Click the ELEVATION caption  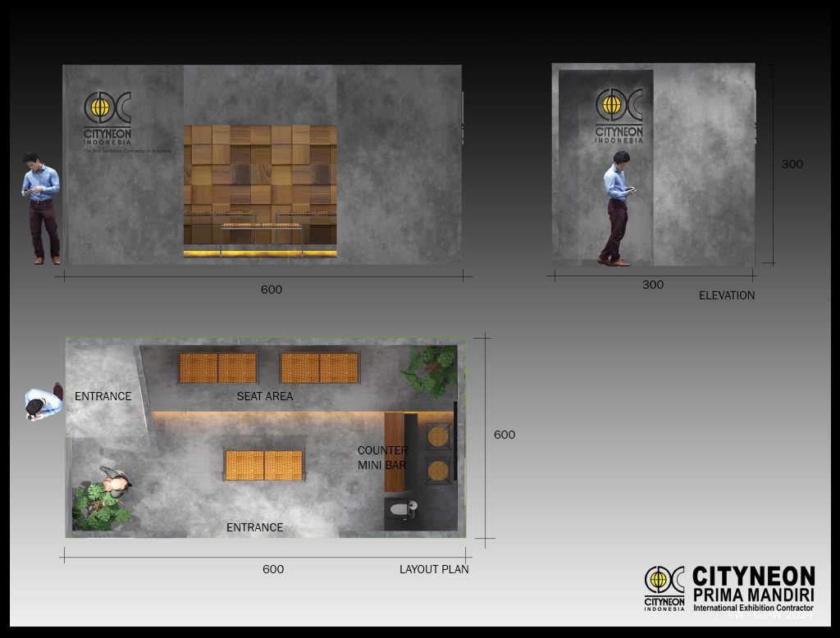(726, 295)
